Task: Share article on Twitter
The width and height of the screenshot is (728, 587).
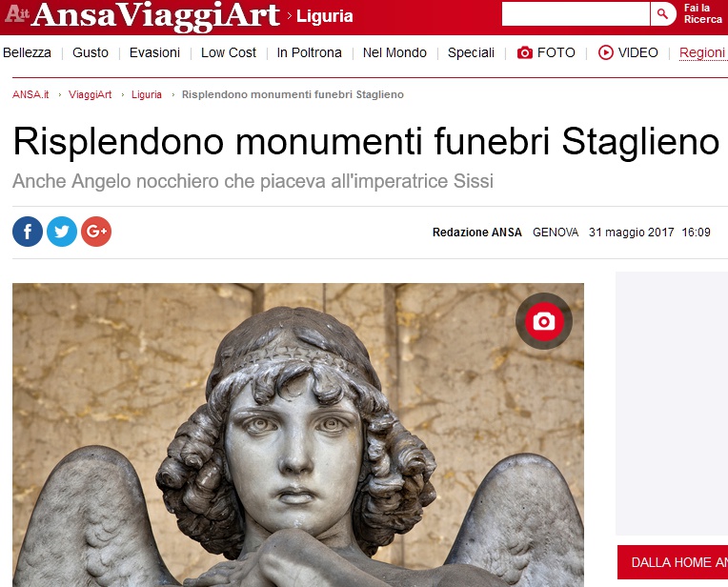Action: point(62,232)
